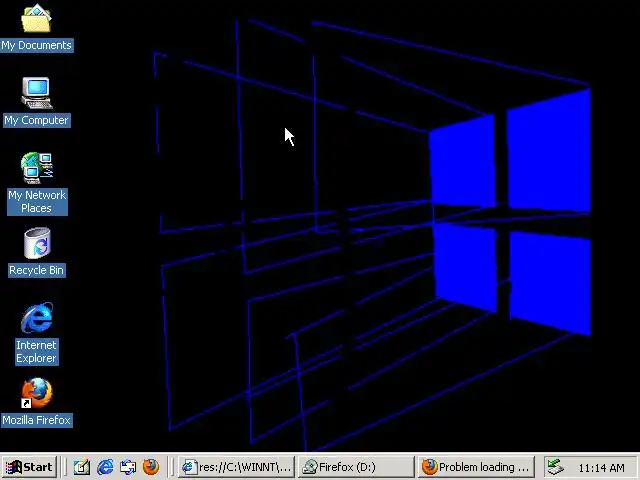Click the first Quick Launch notepad icon
The image size is (640, 480).
(82, 467)
